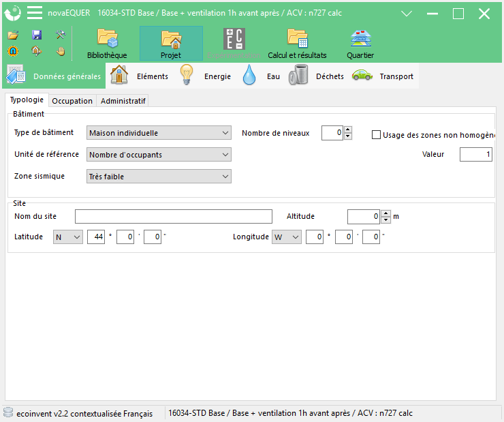The width and height of the screenshot is (504, 422).
Task: Switch to the Occupation tab
Action: click(x=72, y=101)
